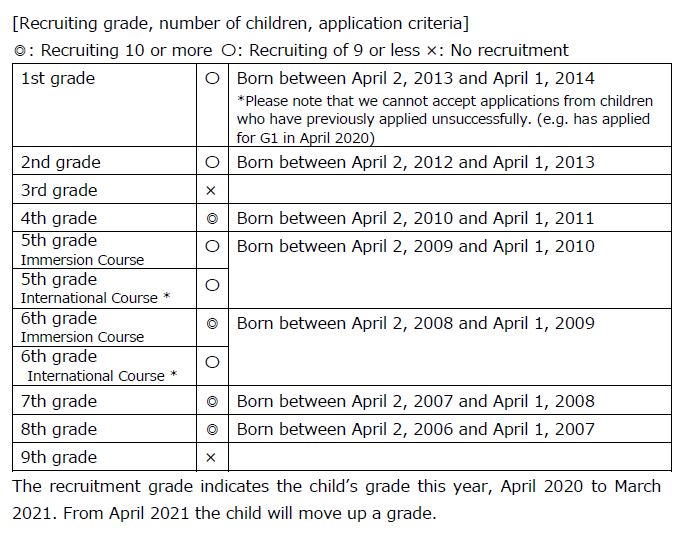696x537 pixels.
Task: Click the double circle in 8th grade row
Action: [212, 430]
